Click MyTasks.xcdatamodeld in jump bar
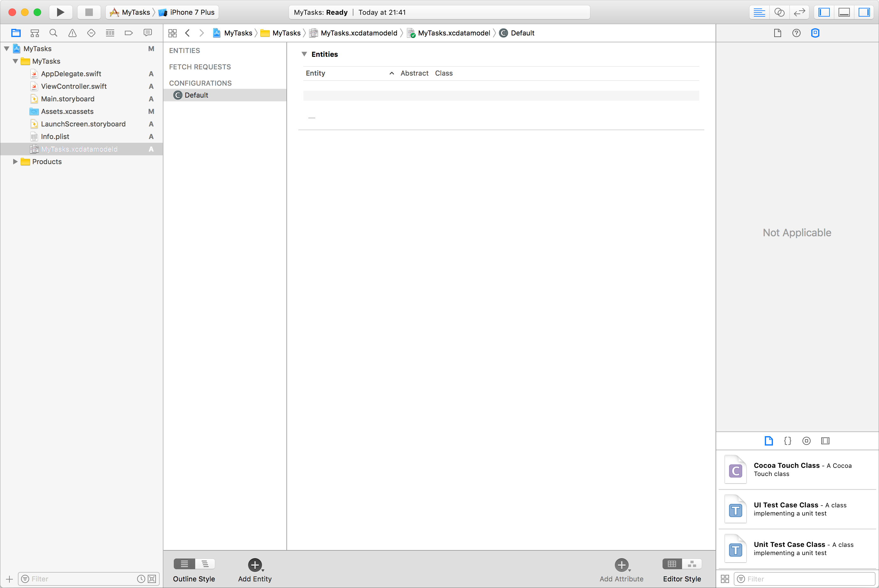879x588 pixels. pos(353,33)
